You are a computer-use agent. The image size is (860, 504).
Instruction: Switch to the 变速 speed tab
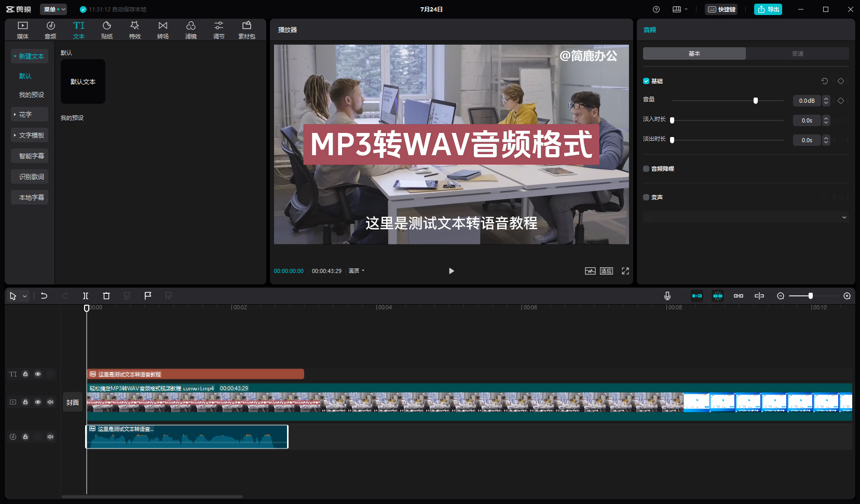coord(797,53)
